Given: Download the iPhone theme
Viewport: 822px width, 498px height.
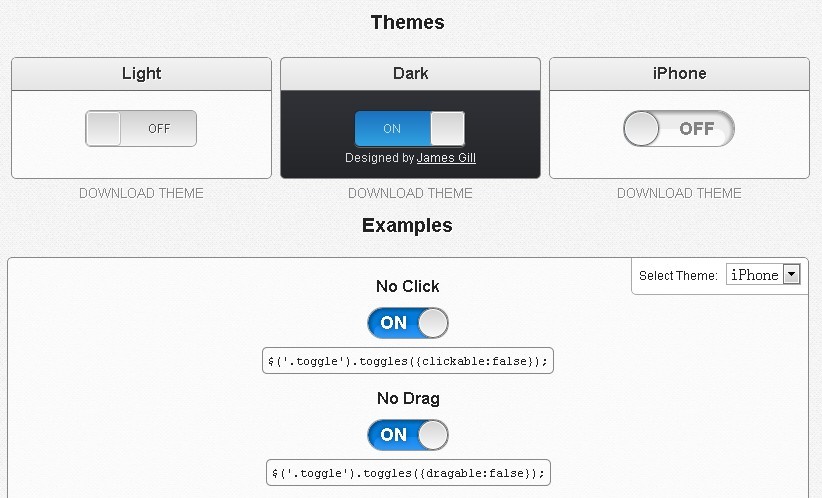Looking at the screenshot, I should [x=679, y=193].
